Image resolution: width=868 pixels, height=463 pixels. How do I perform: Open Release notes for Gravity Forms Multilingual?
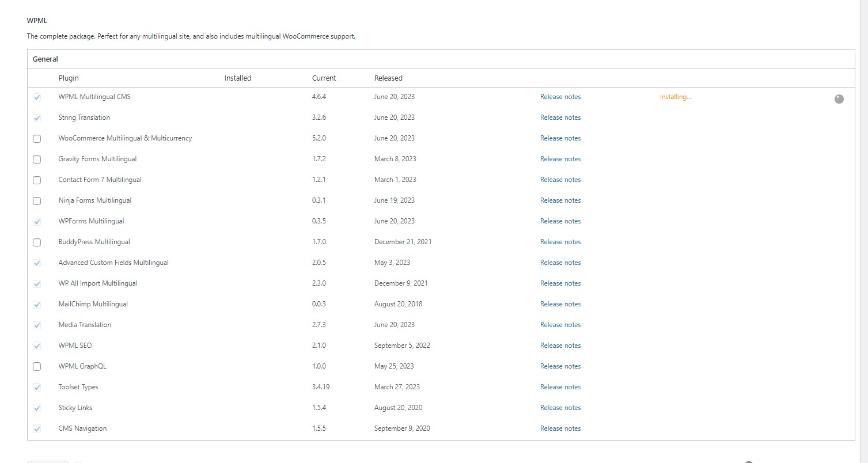(x=560, y=159)
